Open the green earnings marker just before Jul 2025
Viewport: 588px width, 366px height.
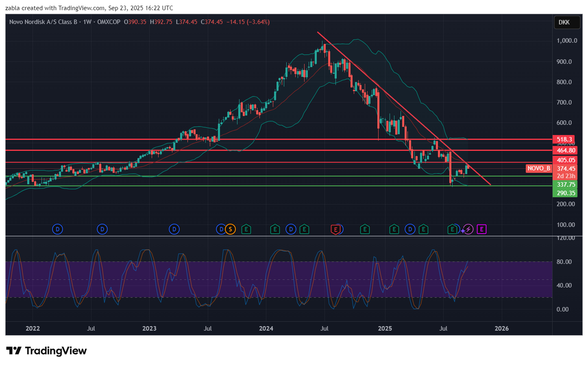coord(423,229)
